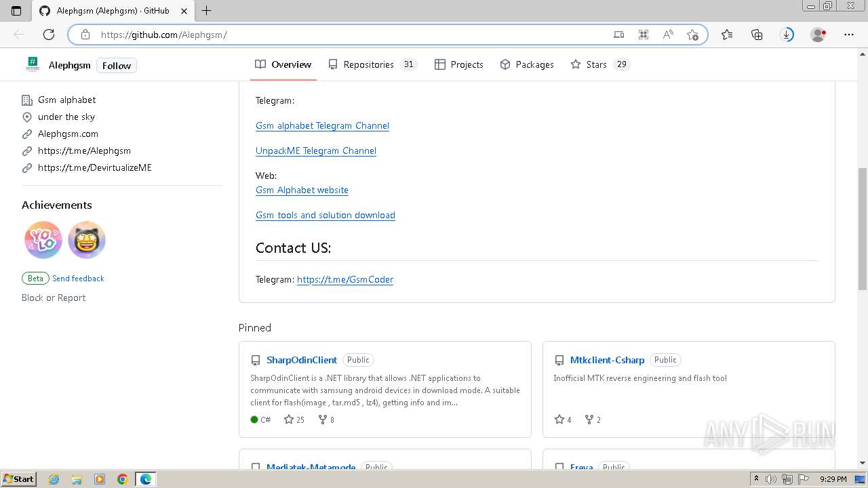This screenshot has height=488, width=868.
Task: Click the browser profile avatar
Action: pyautogui.click(x=818, y=35)
